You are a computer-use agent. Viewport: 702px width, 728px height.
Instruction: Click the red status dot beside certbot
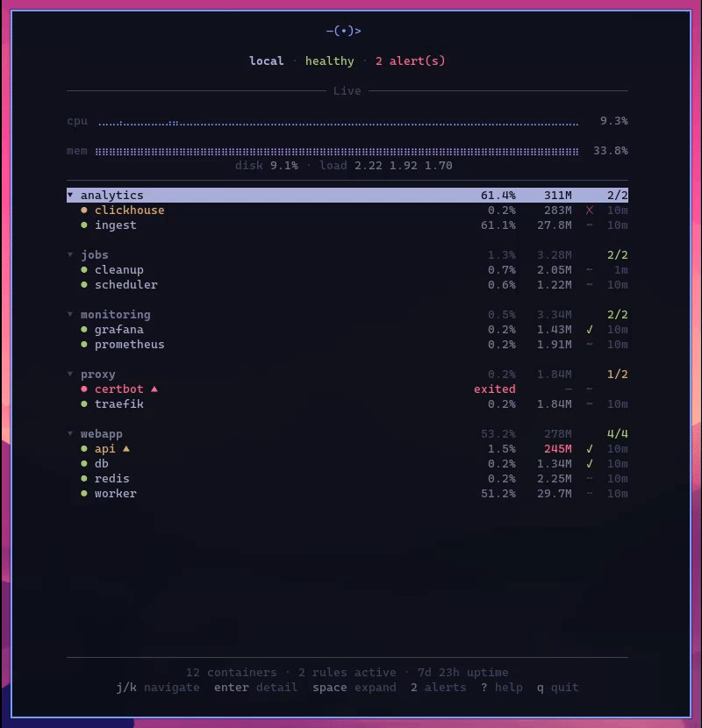(x=85, y=389)
